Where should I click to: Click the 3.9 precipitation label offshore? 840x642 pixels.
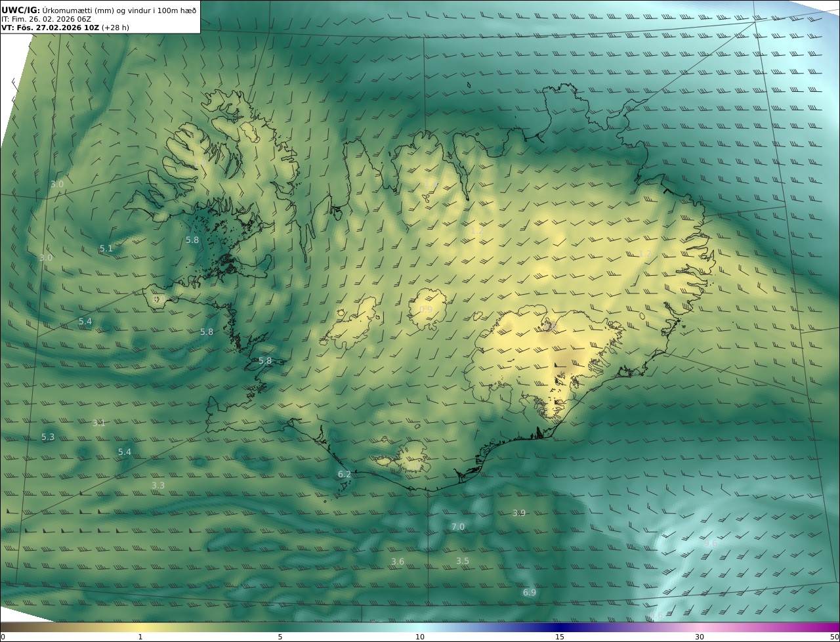(518, 513)
